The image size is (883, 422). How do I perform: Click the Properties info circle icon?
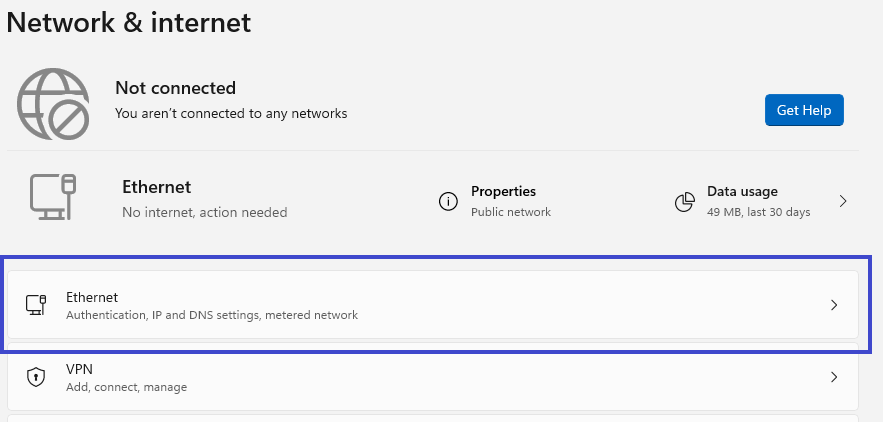449,201
